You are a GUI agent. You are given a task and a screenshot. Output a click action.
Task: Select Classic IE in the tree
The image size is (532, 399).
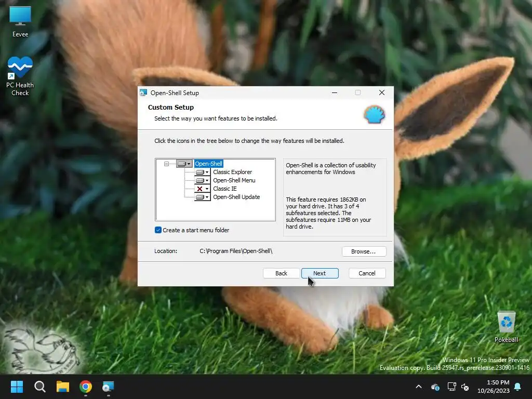click(225, 189)
